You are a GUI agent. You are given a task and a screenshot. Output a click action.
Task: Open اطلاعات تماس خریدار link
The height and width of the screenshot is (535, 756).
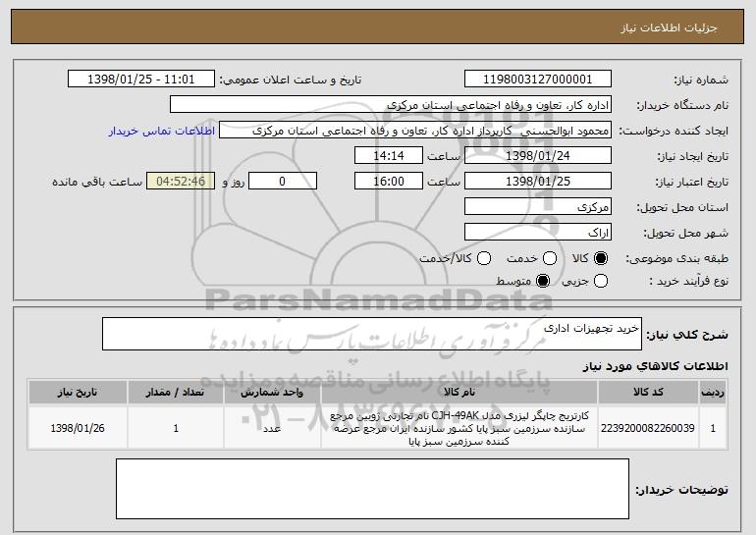[x=162, y=131]
